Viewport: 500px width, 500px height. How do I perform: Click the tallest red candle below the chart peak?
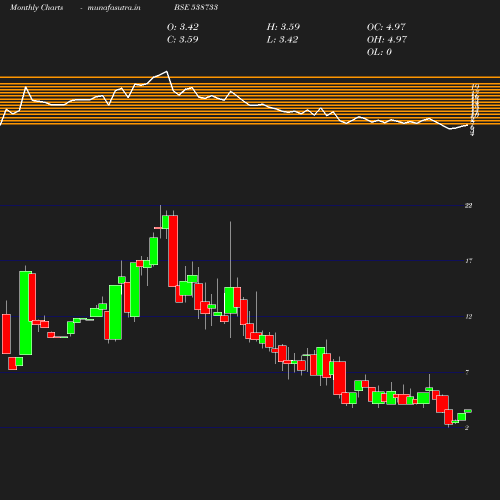[x=173, y=251]
